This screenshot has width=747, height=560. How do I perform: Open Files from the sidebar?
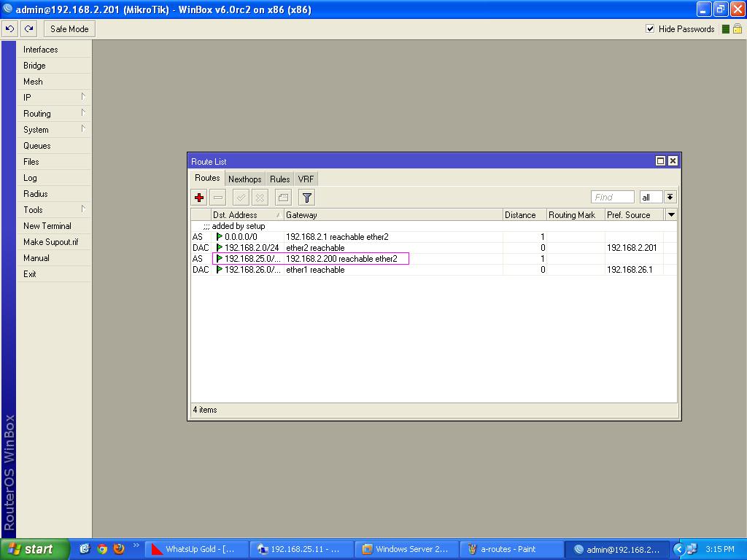53,162
